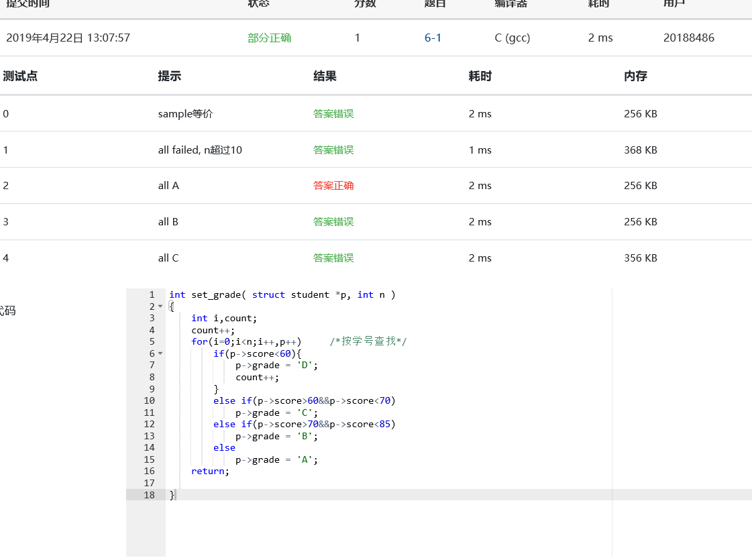The image size is (752, 560).
Task: Open the 6-1 problem link
Action: 433,38
